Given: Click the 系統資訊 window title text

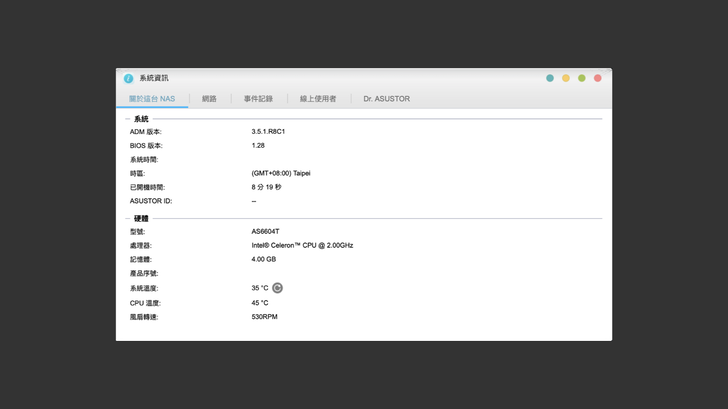Looking at the screenshot, I should (x=154, y=78).
